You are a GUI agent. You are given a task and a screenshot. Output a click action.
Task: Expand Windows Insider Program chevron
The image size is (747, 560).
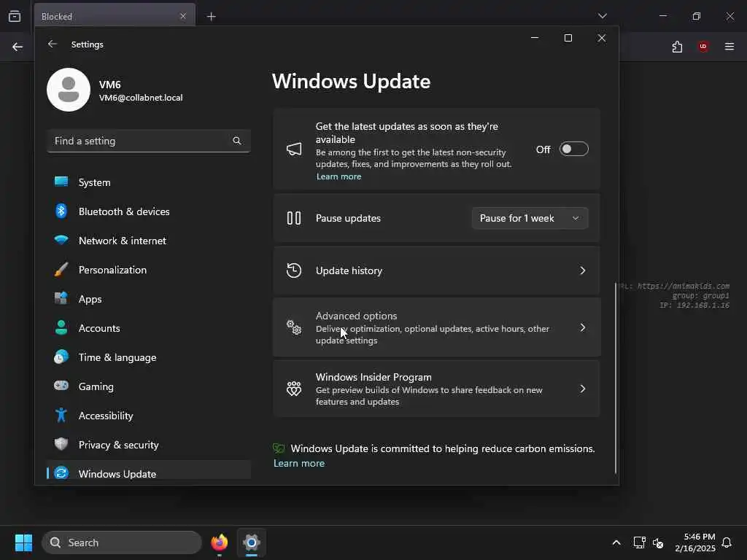point(582,389)
